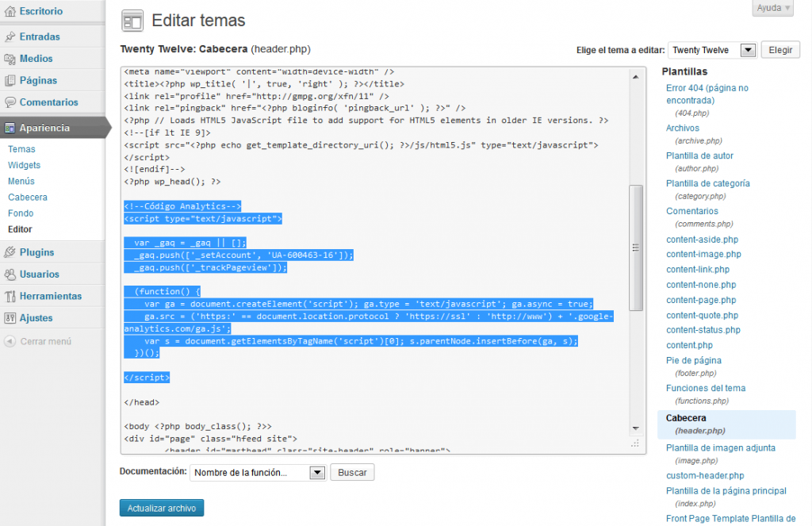
Task: Click the Usuarios people icon
Action: click(10, 275)
